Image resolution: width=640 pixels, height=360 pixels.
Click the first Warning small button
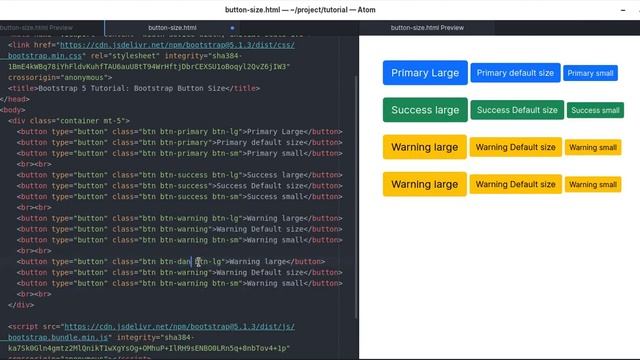click(593, 147)
